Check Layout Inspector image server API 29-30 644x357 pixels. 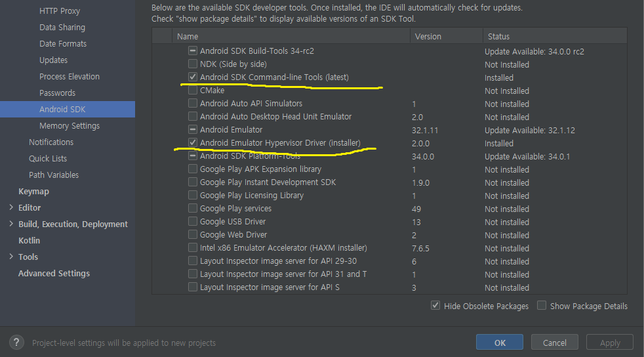coord(193,261)
